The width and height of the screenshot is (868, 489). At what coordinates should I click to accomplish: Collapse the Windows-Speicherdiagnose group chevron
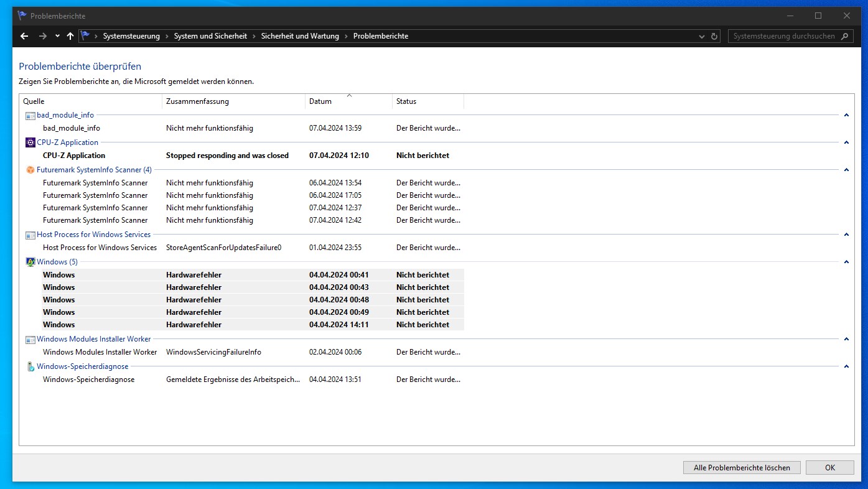click(846, 366)
